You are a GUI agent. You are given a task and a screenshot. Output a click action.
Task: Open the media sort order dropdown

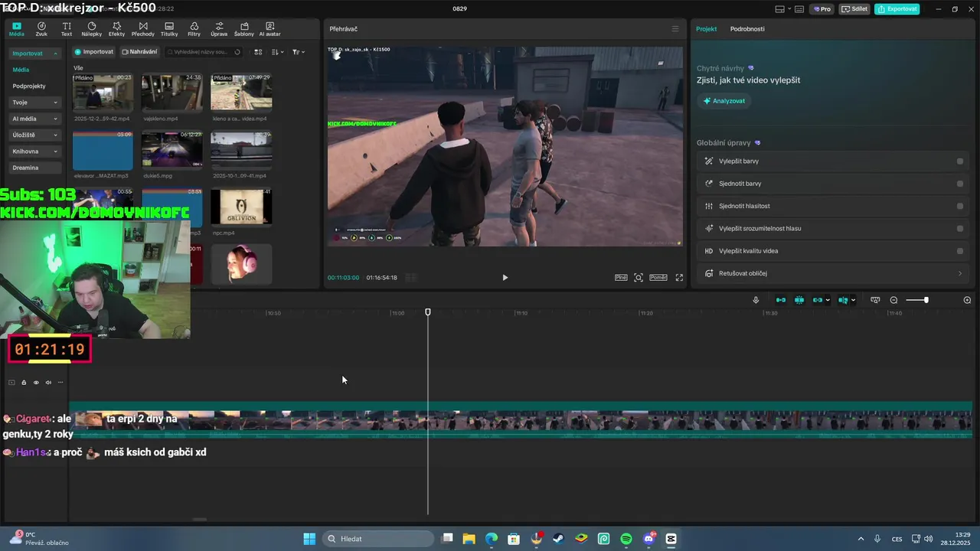pyautogui.click(x=277, y=52)
